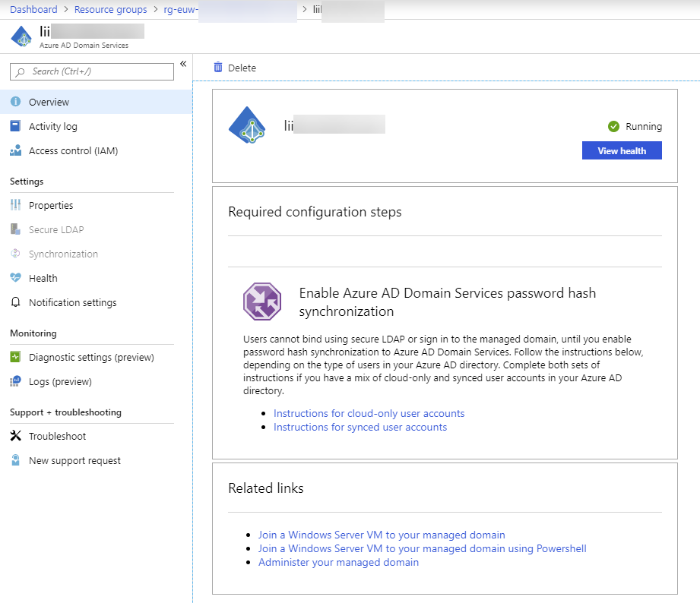700x603 pixels.
Task: Select Properties under Settings
Action: tap(96, 205)
